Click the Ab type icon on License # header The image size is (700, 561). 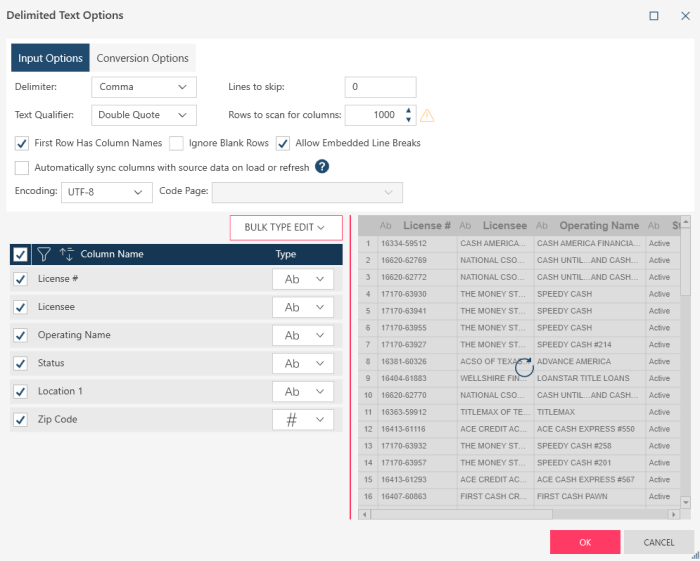click(385, 226)
